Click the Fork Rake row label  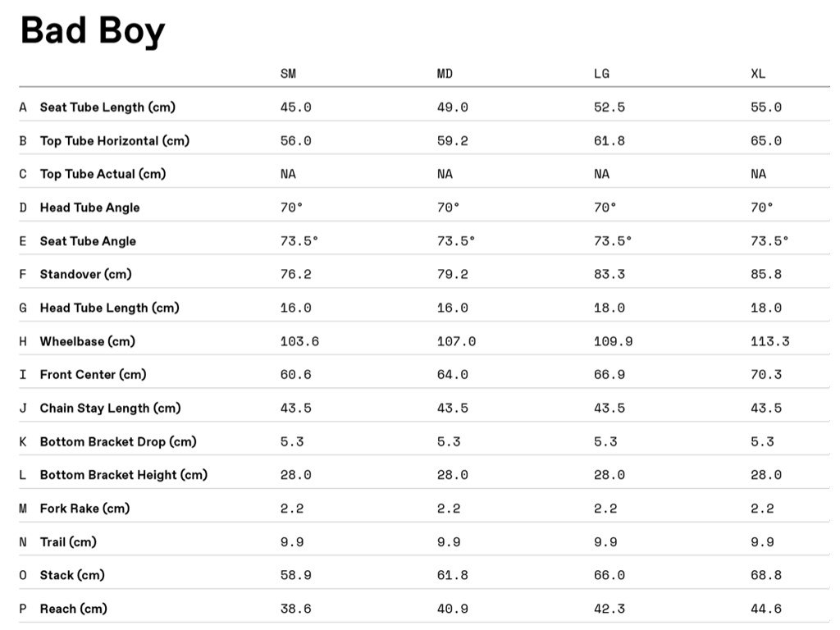(x=84, y=509)
